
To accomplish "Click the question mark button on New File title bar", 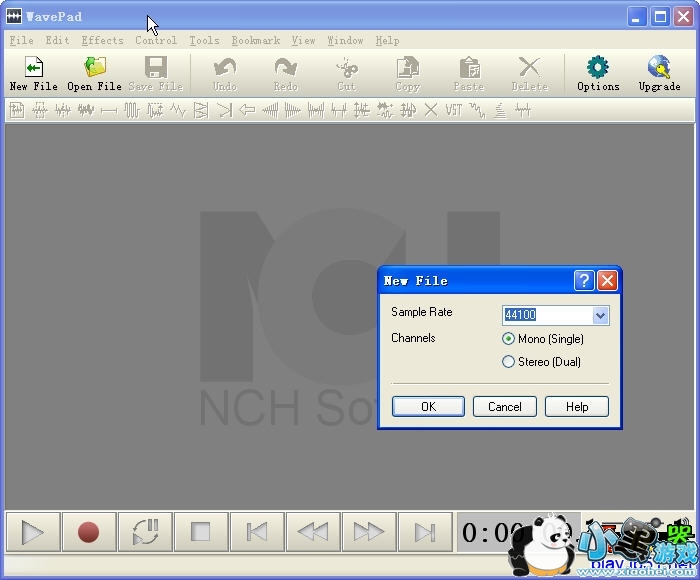I will click(x=584, y=280).
